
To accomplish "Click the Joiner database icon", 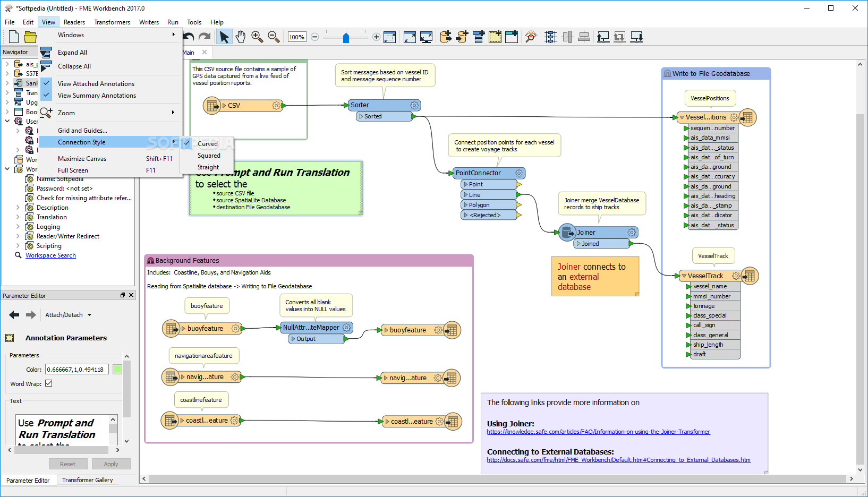I will click(x=567, y=232).
